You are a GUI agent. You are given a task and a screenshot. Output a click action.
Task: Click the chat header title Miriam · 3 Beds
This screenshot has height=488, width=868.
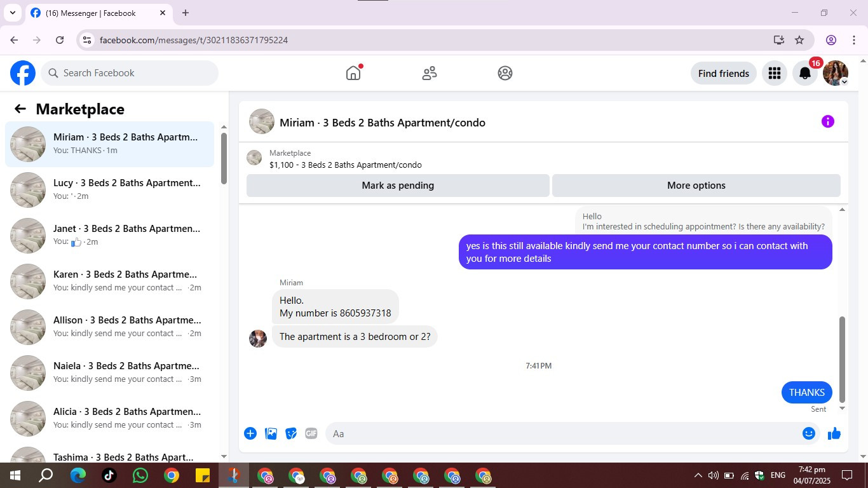pyautogui.click(x=383, y=123)
